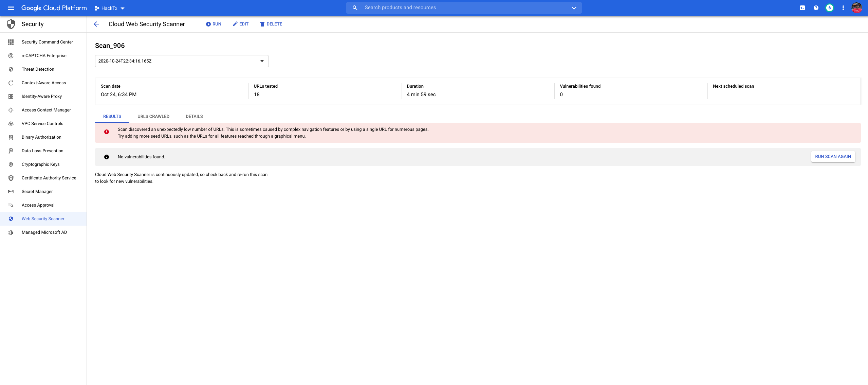
Task: Open the three-dot settings menu
Action: coord(843,8)
